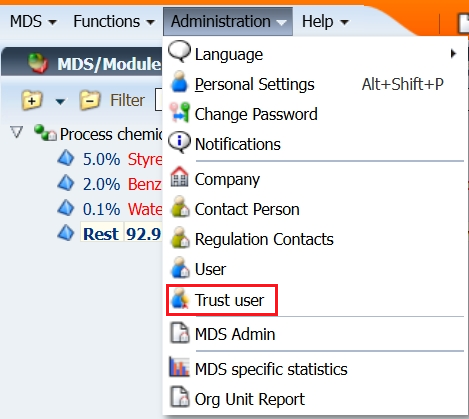Click the Trust user icon
Image resolution: width=469 pixels, height=419 pixels.
tap(180, 298)
